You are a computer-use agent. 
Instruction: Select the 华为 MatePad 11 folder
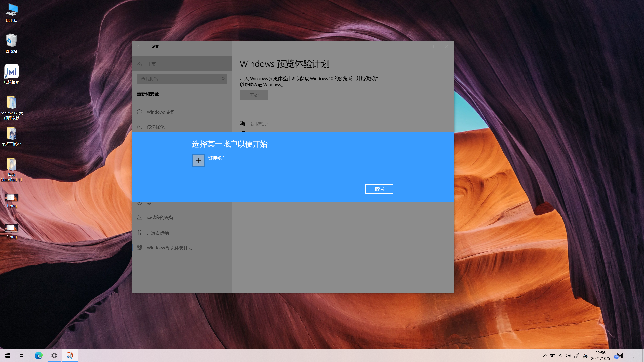coord(12,170)
